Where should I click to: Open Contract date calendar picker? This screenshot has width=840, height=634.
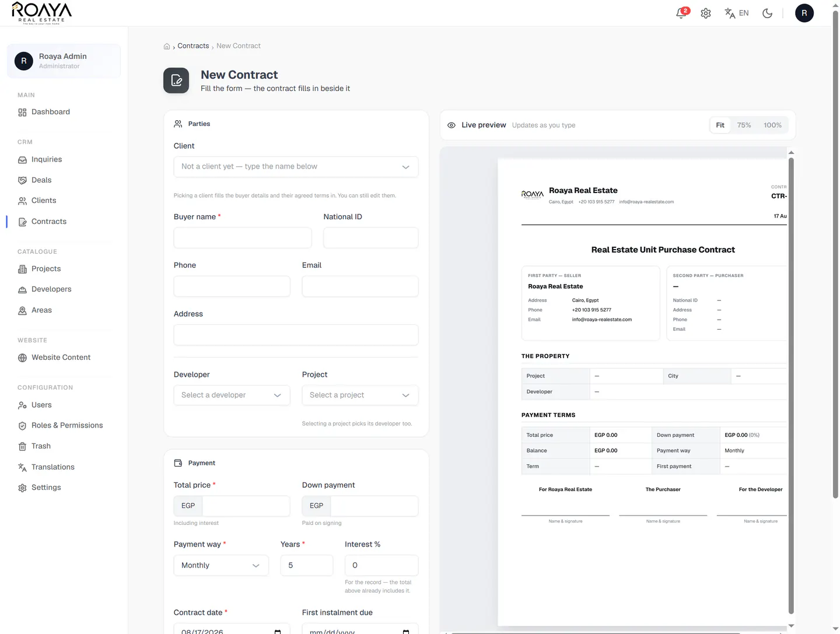coord(278,632)
